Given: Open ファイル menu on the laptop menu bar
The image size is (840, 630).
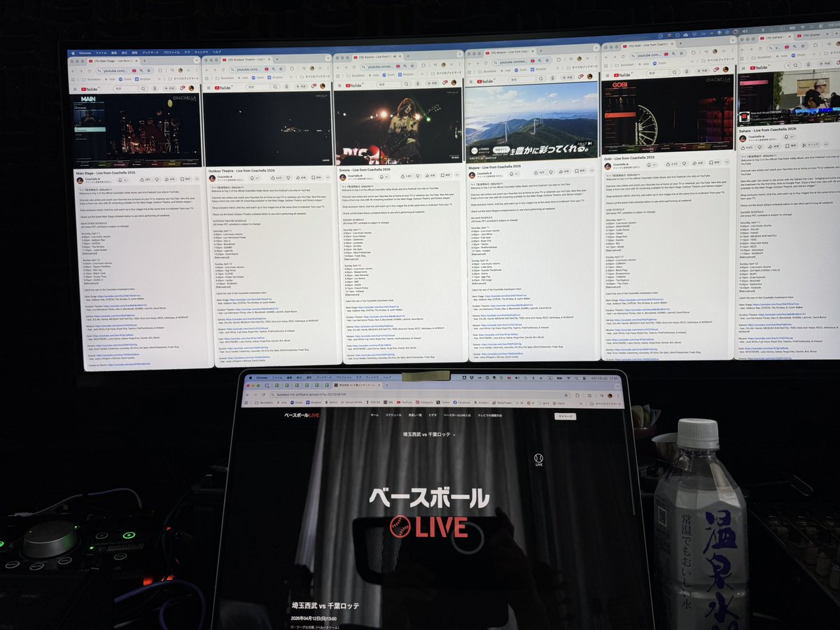Looking at the screenshot, I should (x=276, y=377).
